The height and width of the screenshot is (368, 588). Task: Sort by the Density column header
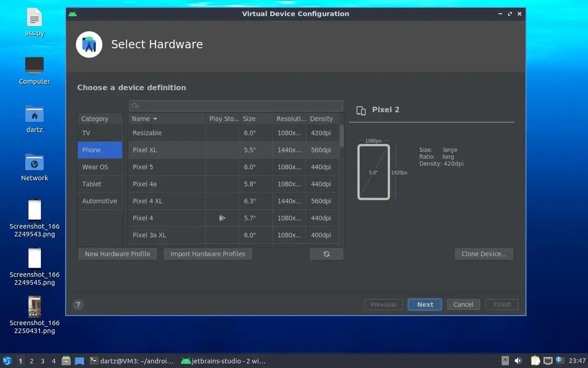323,119
